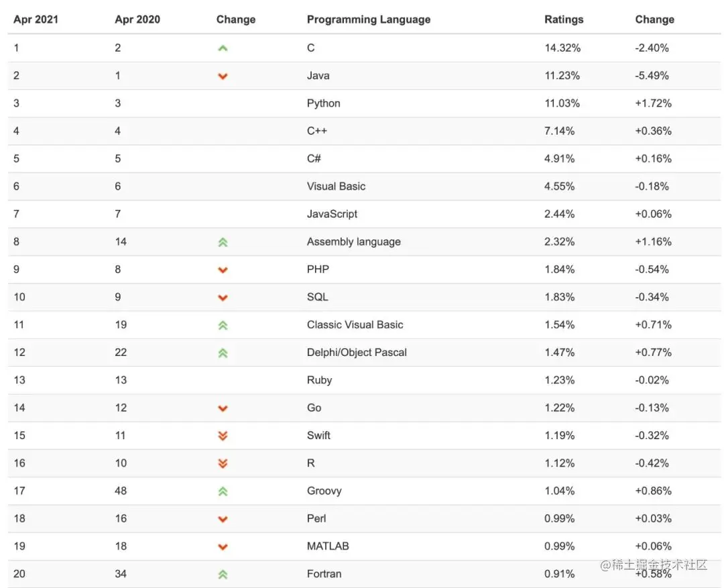Image resolution: width=724 pixels, height=588 pixels.
Task: Click the Apr 2021 column header
Action: pyautogui.click(x=36, y=19)
